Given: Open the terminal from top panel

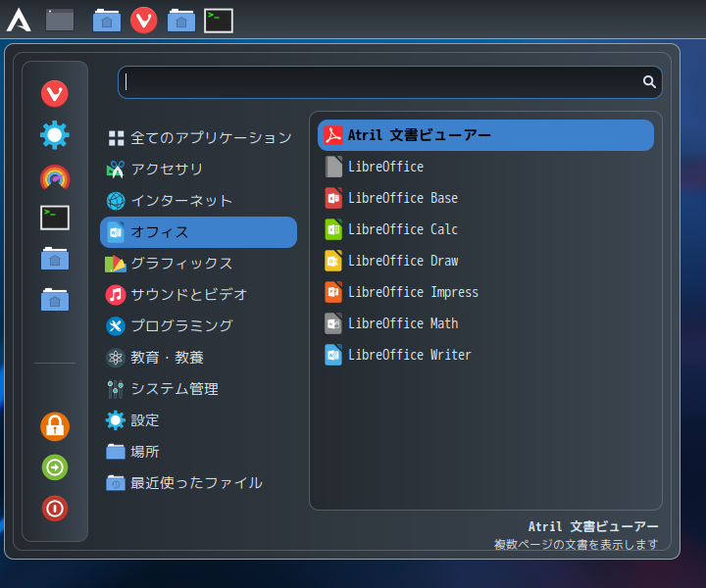Looking at the screenshot, I should point(219,21).
